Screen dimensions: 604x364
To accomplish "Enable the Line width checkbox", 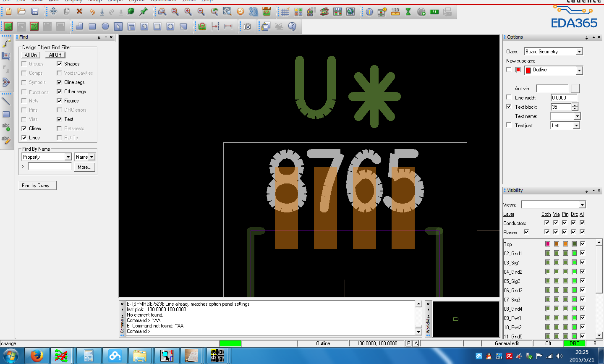I will [509, 97].
